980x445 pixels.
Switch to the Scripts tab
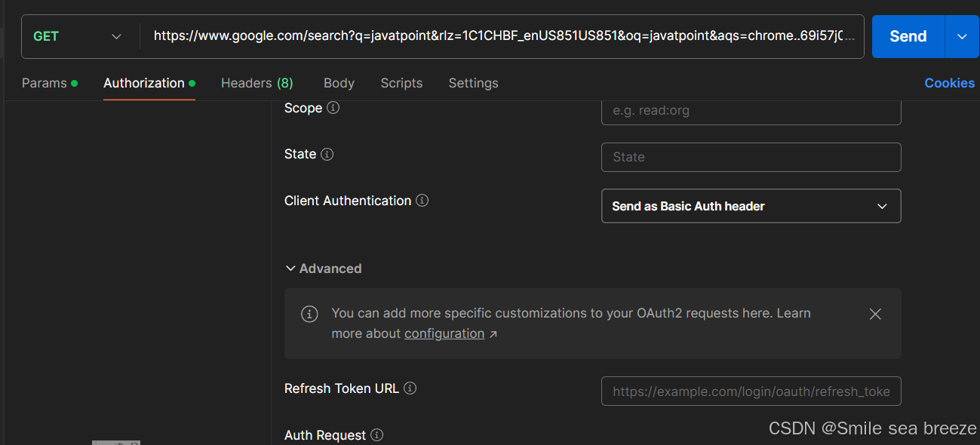(x=401, y=83)
